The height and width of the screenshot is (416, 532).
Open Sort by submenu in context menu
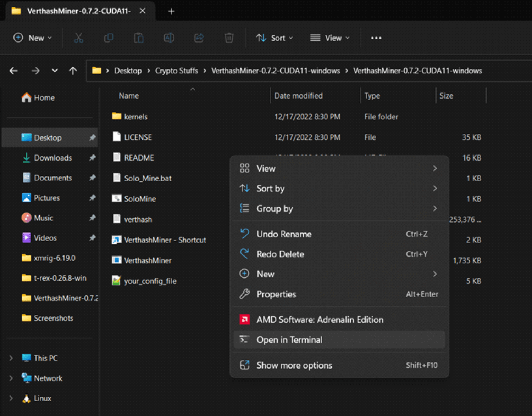pyautogui.click(x=339, y=189)
